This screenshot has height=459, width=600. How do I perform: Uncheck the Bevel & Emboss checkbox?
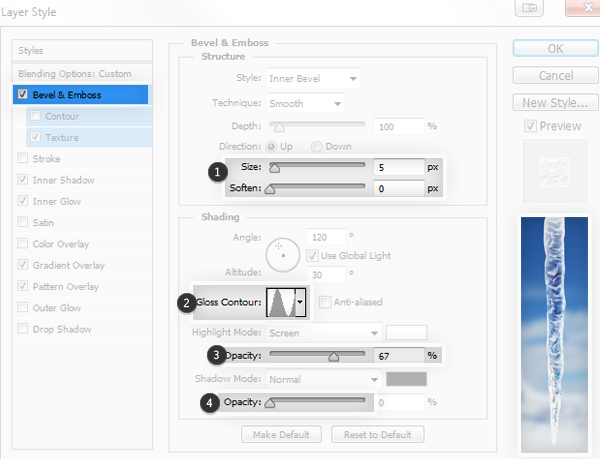point(23,95)
